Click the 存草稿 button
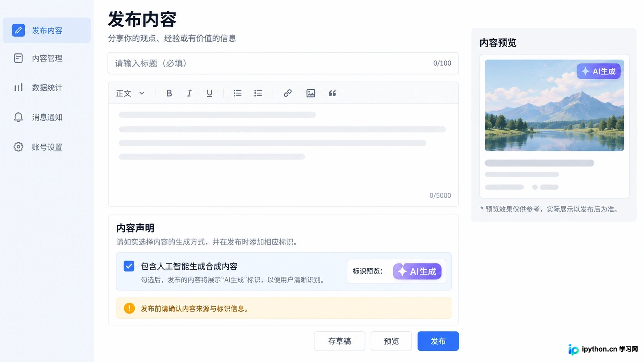Image resolution: width=644 pixels, height=362 pixels. coord(339,341)
